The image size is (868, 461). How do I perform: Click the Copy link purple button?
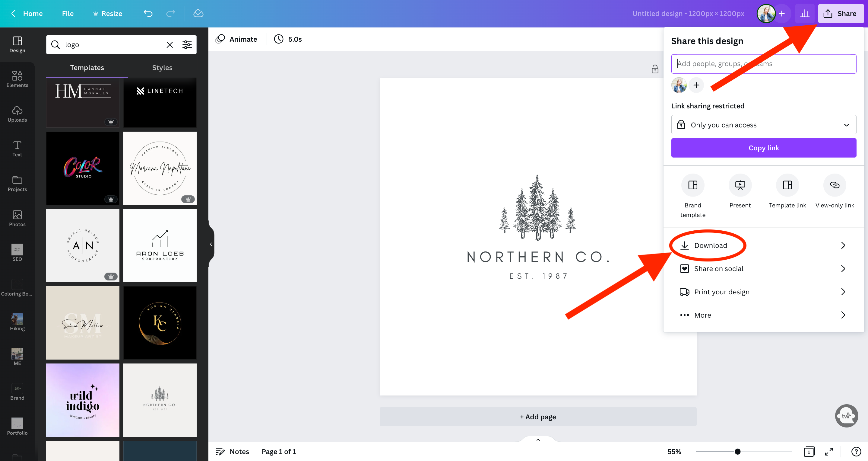point(764,148)
